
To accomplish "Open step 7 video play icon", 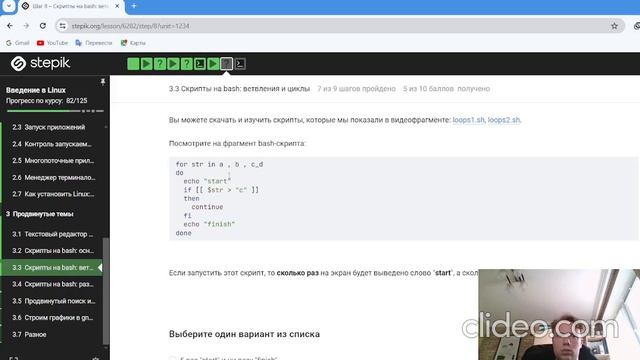I will [x=213, y=64].
